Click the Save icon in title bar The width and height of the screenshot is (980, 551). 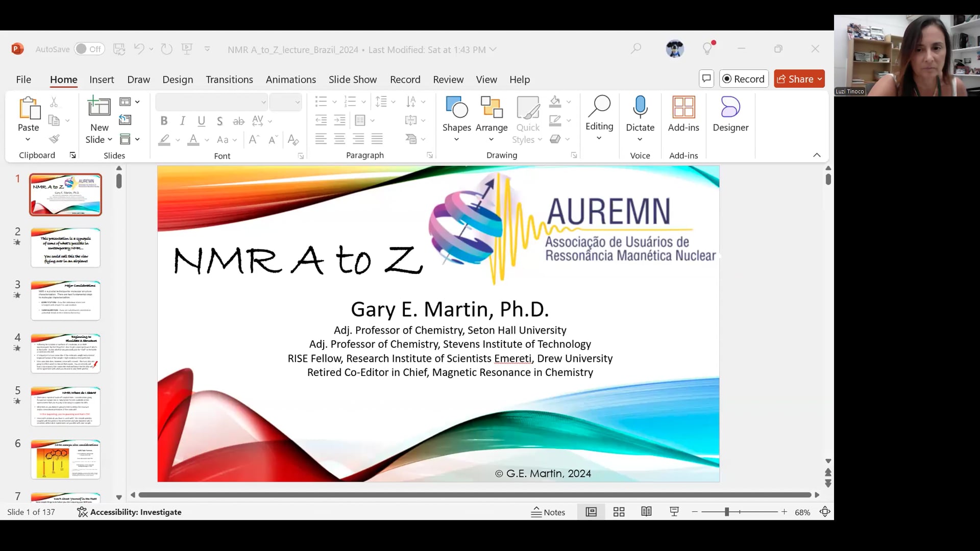click(119, 49)
